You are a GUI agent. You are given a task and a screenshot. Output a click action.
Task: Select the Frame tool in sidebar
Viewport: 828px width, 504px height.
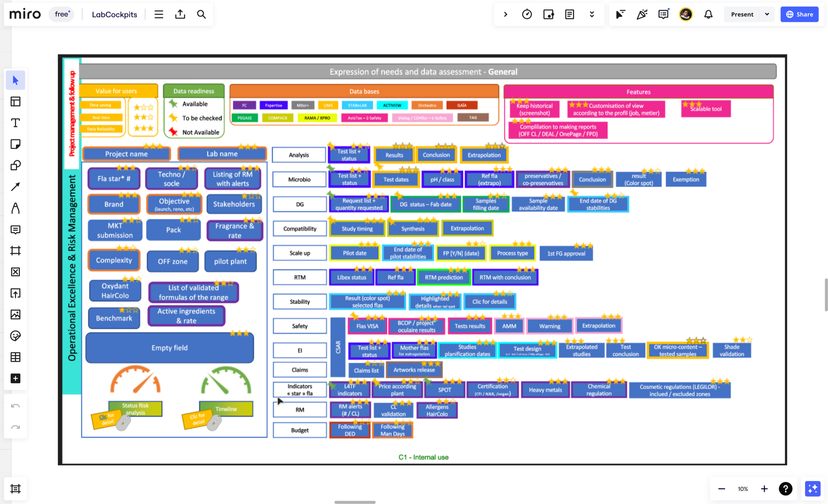pyautogui.click(x=16, y=251)
